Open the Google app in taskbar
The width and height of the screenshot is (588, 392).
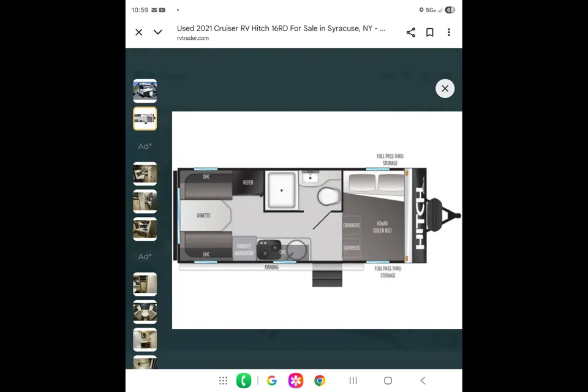[x=272, y=381]
